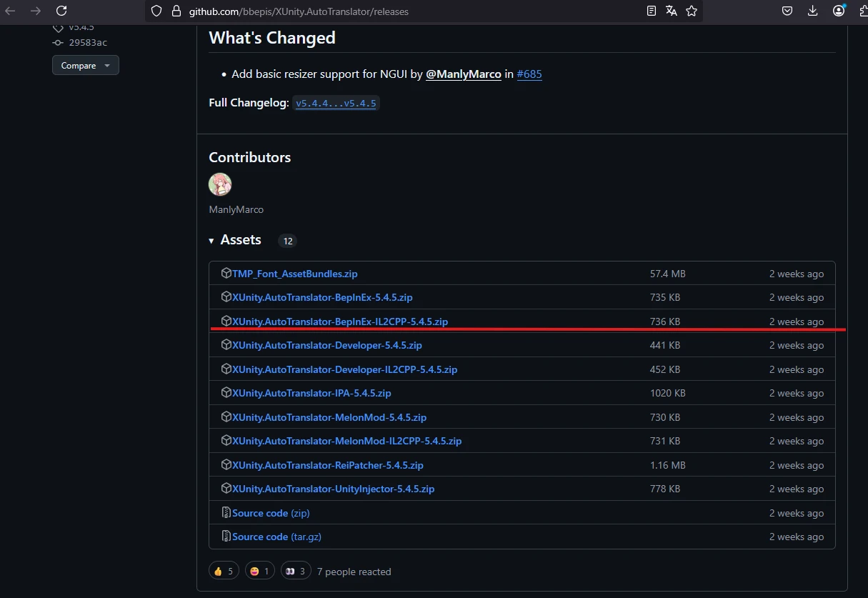The image size is (868, 598).
Task: Open the browser downloads panel
Action: pos(812,11)
